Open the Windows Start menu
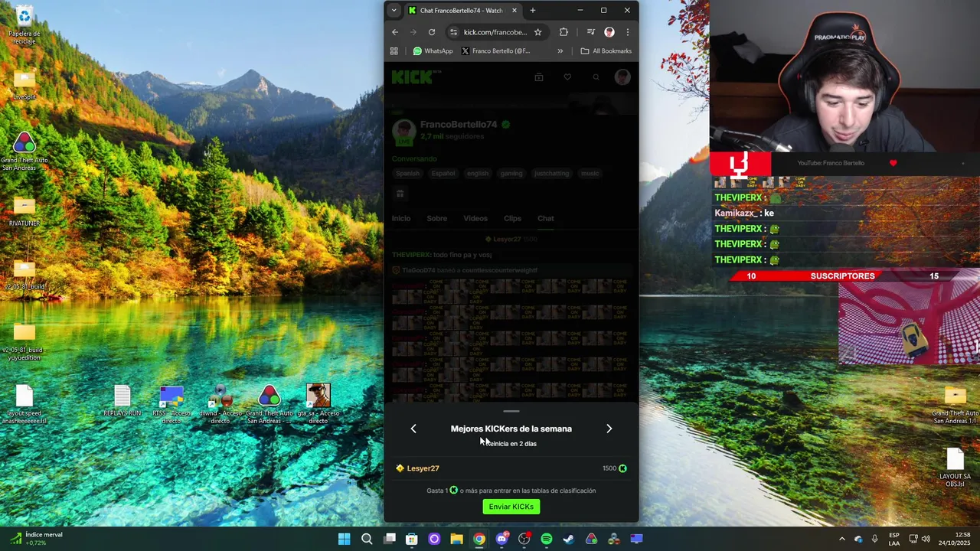 [x=345, y=539]
